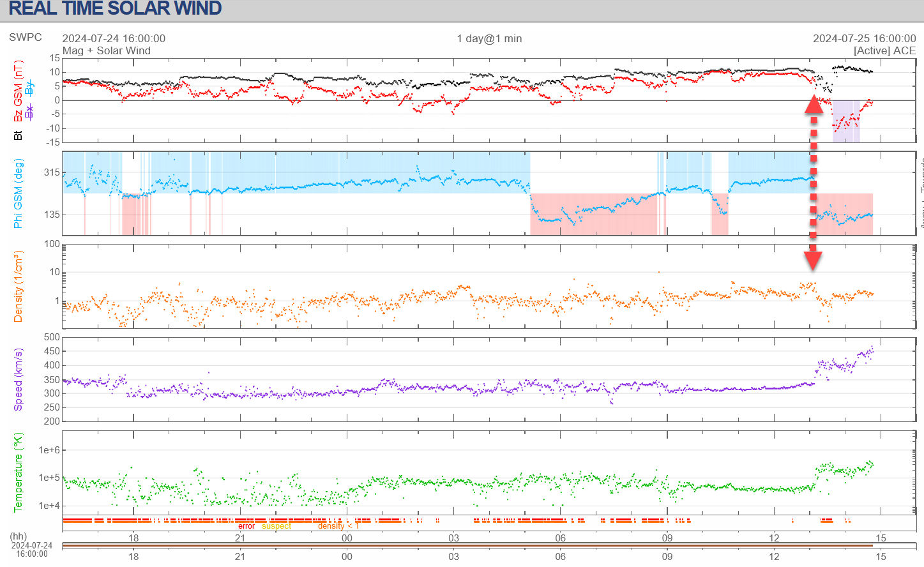
Task: Click the SWPC label
Action: click(x=26, y=37)
